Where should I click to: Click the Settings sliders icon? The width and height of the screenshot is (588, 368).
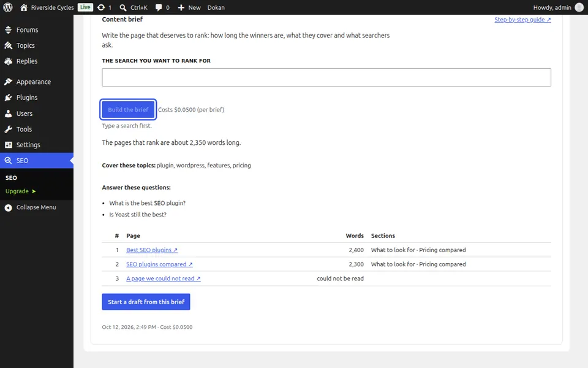(8, 145)
